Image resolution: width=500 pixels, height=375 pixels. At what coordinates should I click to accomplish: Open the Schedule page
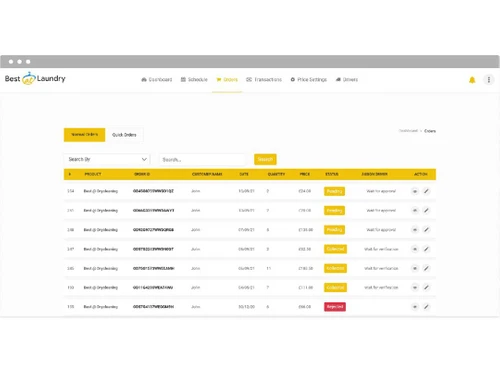[x=194, y=80]
